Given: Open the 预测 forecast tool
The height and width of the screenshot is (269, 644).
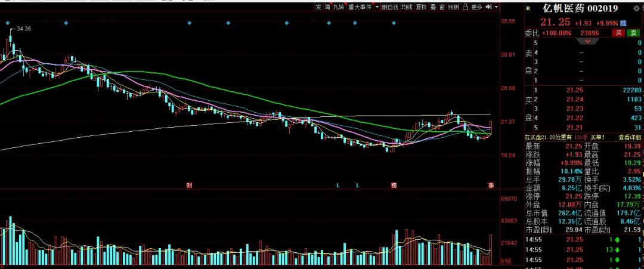Looking at the screenshot, I should pos(453,7).
